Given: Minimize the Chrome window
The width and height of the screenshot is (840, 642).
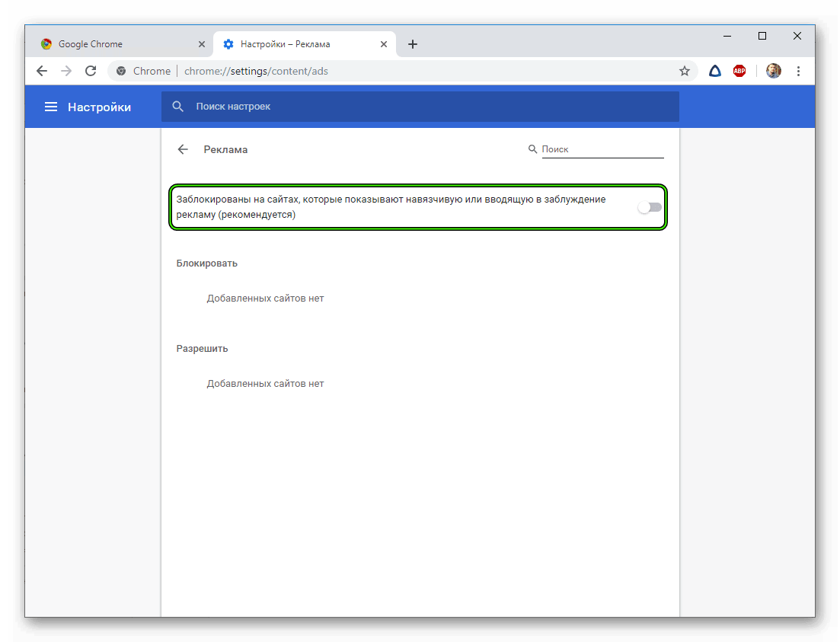Looking at the screenshot, I should (x=727, y=36).
